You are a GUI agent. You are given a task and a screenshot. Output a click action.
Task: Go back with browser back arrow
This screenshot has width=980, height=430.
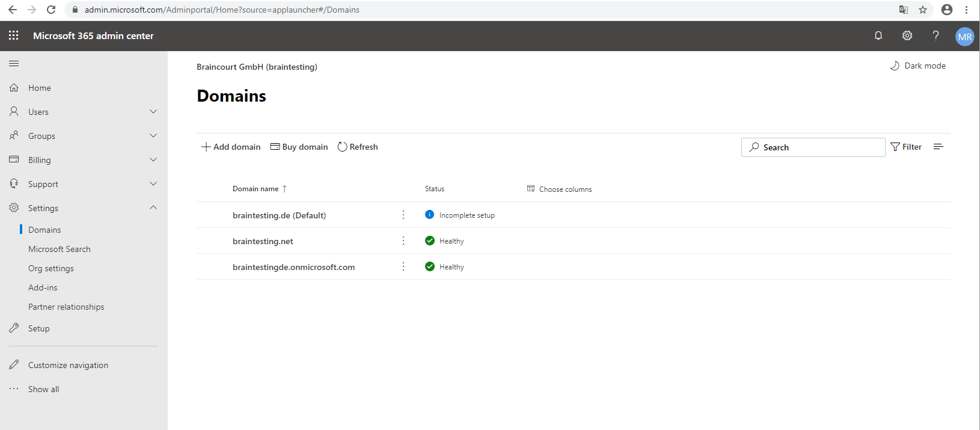point(13,10)
